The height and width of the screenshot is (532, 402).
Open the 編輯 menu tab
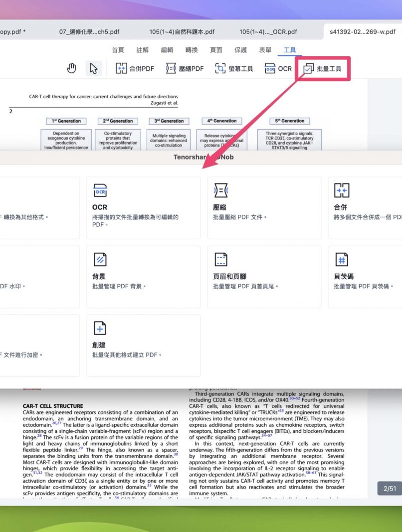167,50
